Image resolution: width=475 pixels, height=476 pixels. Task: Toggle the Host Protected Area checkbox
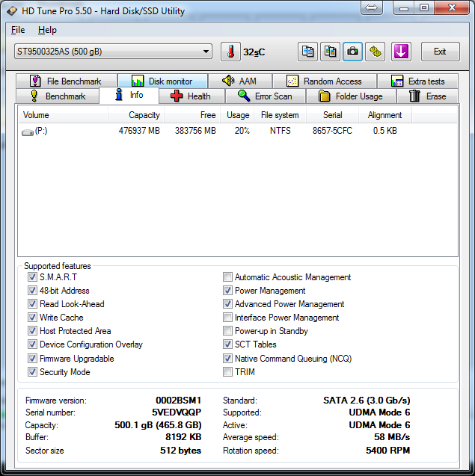point(32,330)
